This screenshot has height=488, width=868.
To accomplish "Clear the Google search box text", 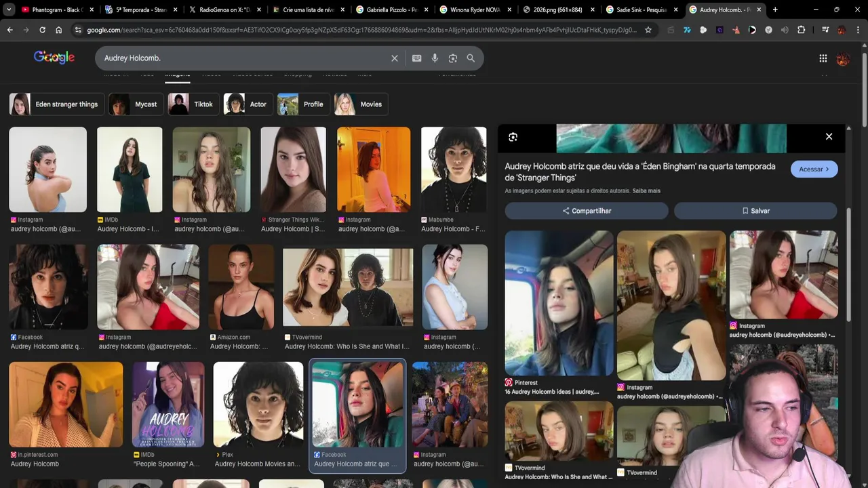I will [395, 58].
